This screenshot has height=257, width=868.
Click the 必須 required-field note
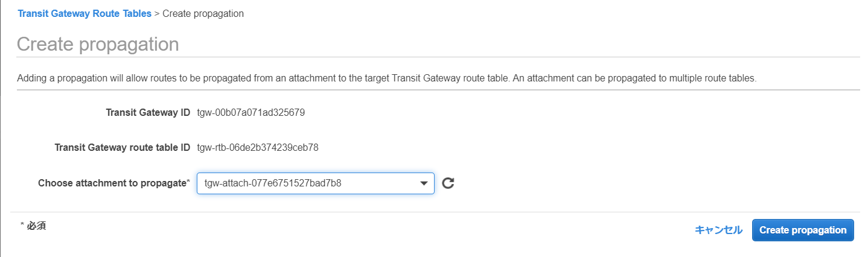[37, 226]
